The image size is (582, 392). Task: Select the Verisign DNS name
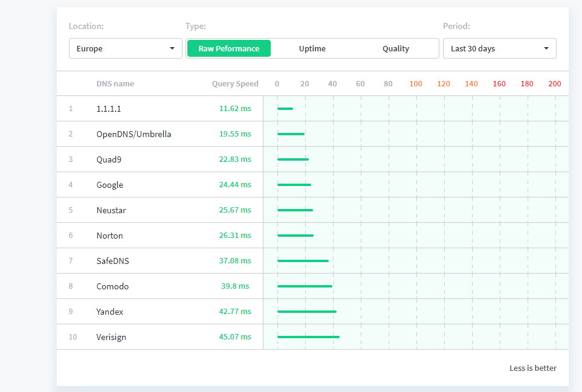point(111,337)
